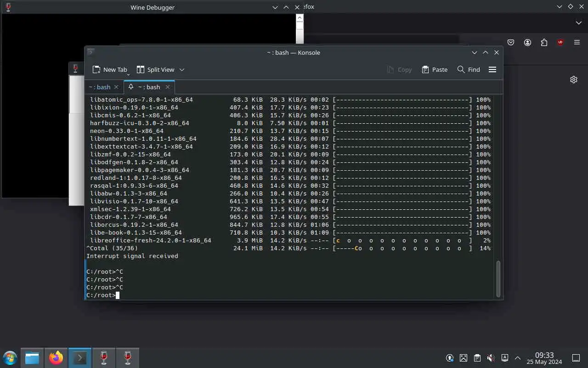Close the second bash tab
Image resolution: width=588 pixels, height=368 pixels.
pyautogui.click(x=168, y=87)
